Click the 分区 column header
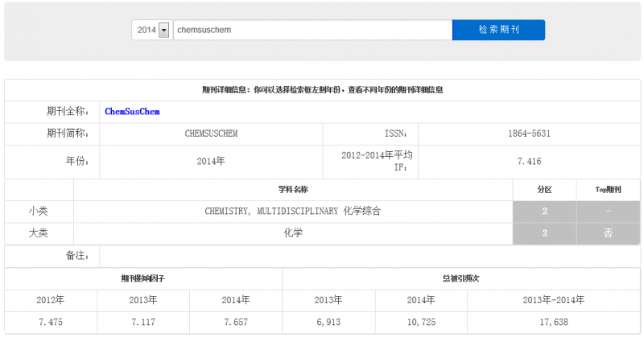644x337 pixels. point(545,190)
